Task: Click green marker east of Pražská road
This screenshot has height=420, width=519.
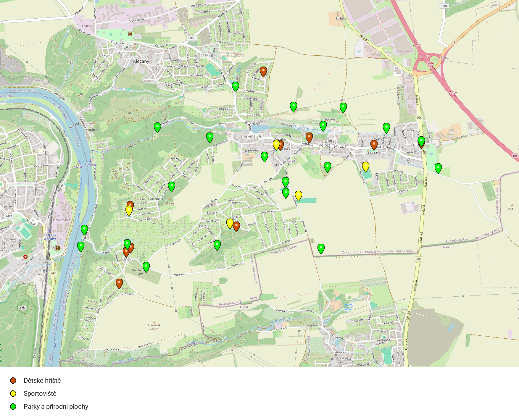Action: pos(438,168)
